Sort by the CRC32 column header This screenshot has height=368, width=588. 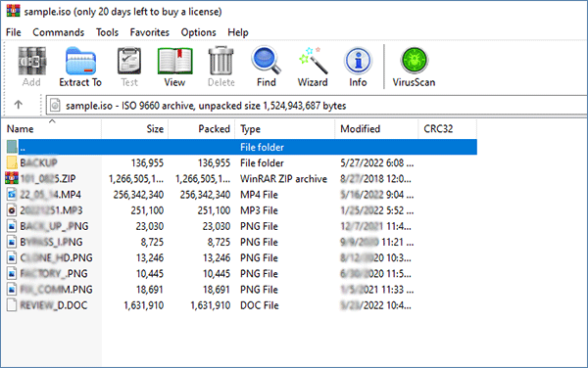(448, 129)
